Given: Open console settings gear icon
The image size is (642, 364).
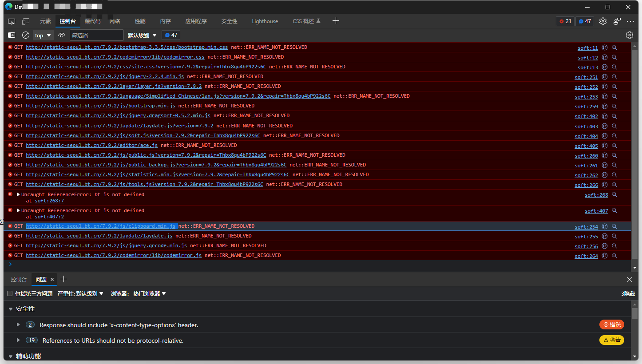Looking at the screenshot, I should (630, 35).
